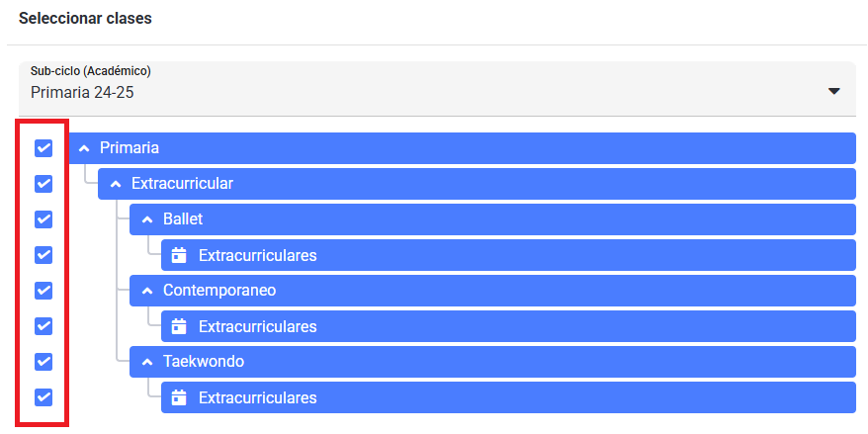This screenshot has height=434, width=868.
Task: Click the calendar icon under Taekwondo
Action: (178, 397)
